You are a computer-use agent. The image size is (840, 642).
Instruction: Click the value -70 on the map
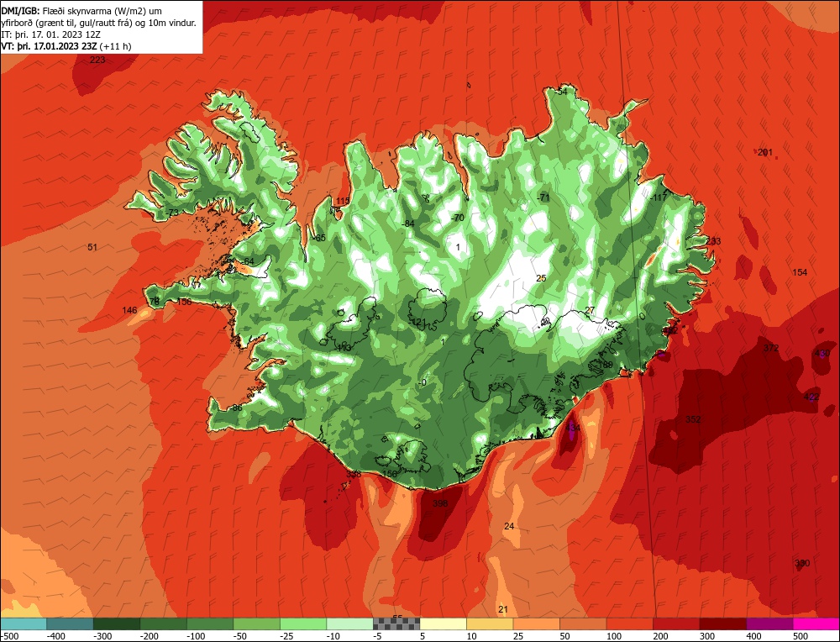coord(457,218)
